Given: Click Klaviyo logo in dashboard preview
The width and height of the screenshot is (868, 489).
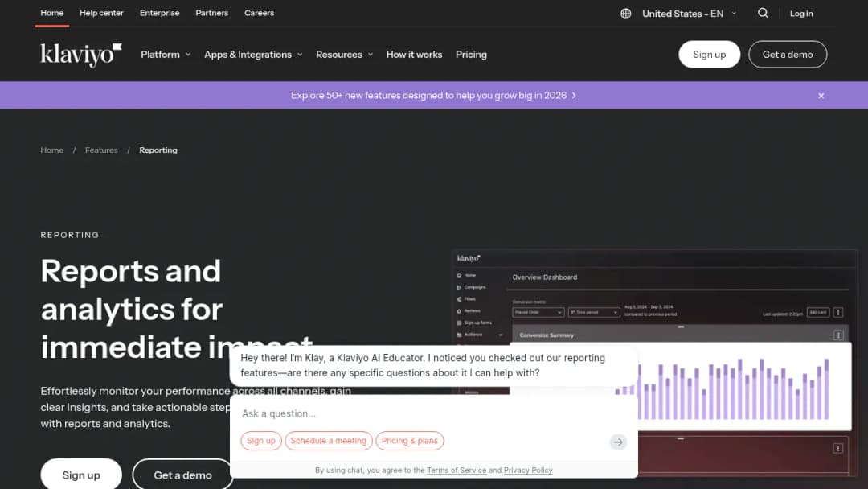Looking at the screenshot, I should pos(469,259).
